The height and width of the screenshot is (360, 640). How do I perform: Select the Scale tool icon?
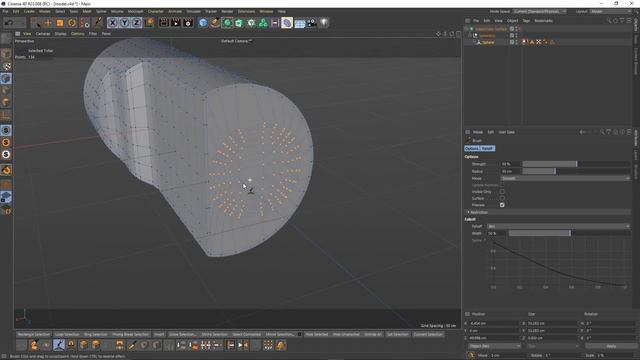60,23
